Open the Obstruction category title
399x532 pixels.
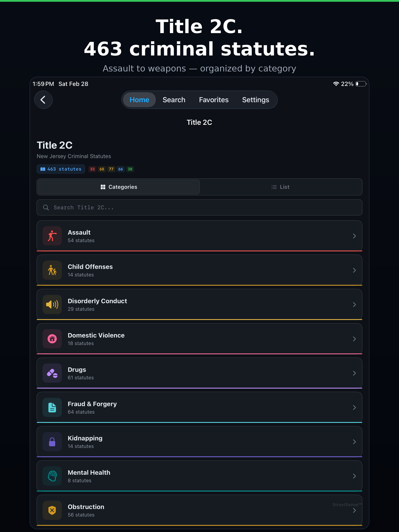pyautogui.click(x=86, y=507)
